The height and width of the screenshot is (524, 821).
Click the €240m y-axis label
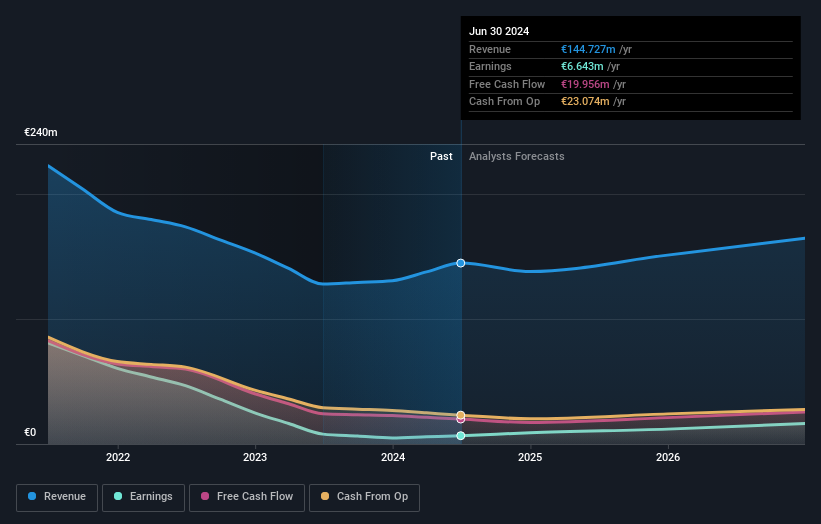(41, 133)
